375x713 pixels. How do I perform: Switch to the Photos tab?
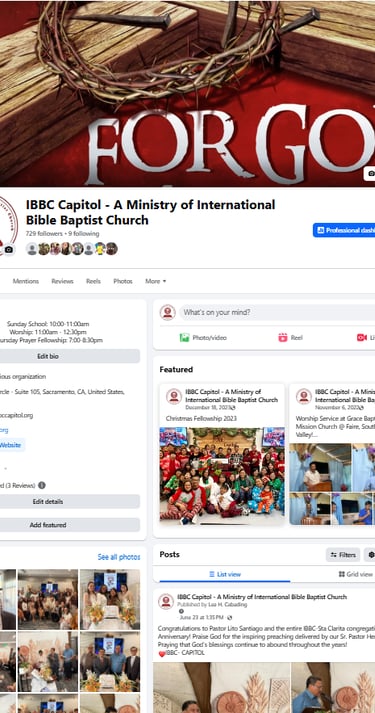[123, 281]
